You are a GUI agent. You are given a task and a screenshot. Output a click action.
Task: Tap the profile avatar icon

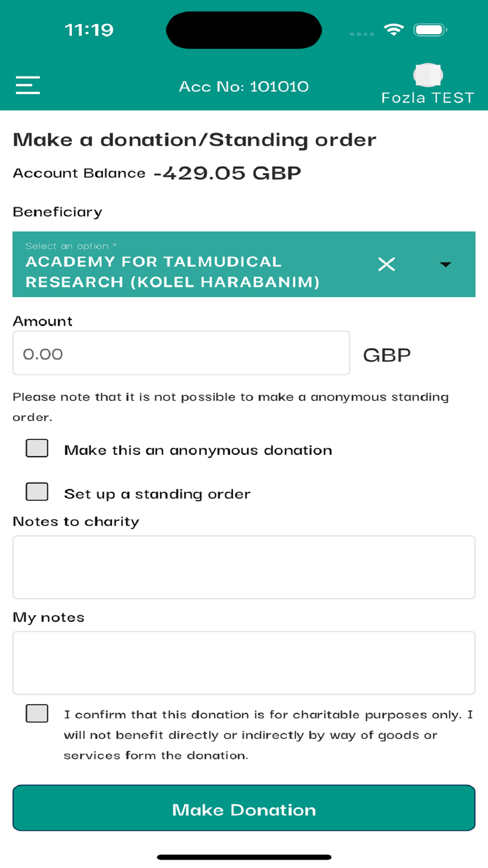click(428, 75)
